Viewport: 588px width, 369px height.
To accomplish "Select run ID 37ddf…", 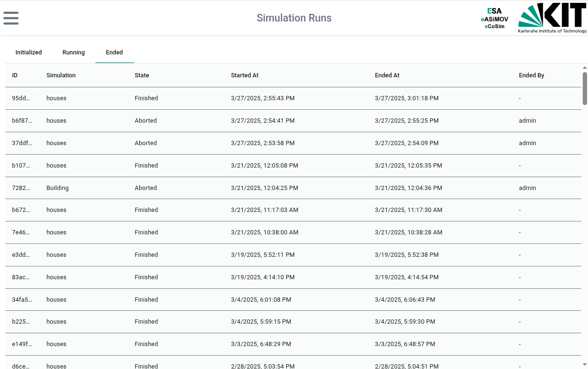I will pos(22,143).
